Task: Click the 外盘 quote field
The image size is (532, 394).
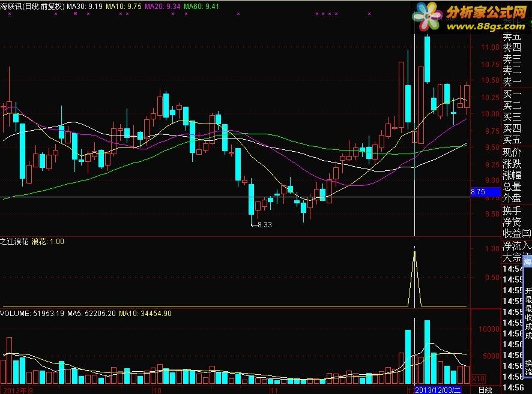Action: coord(512,198)
